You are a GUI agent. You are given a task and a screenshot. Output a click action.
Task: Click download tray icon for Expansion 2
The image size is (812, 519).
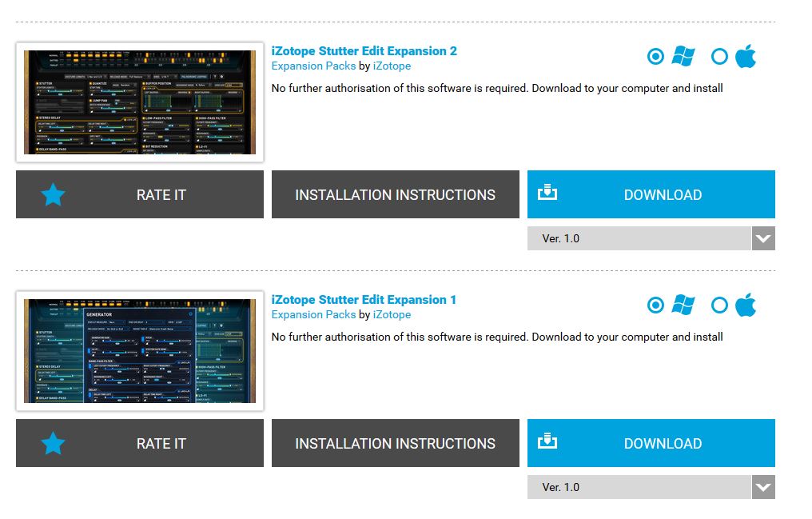(x=547, y=192)
